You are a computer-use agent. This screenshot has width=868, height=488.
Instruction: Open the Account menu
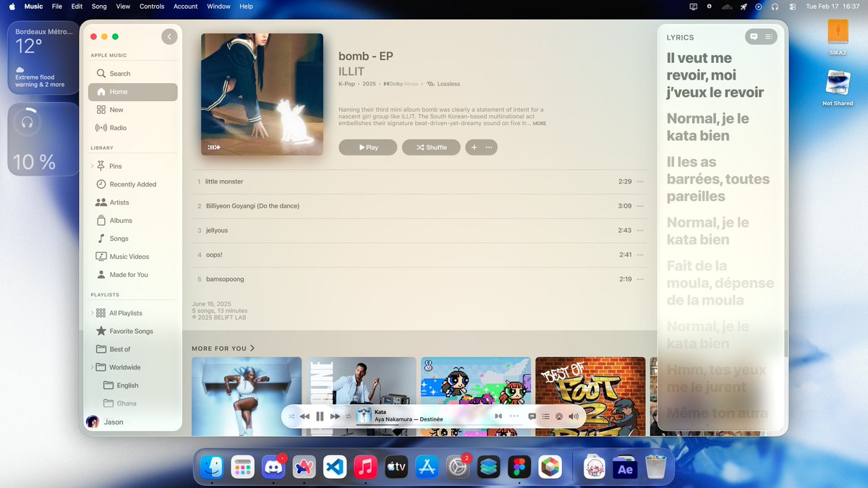185,7
